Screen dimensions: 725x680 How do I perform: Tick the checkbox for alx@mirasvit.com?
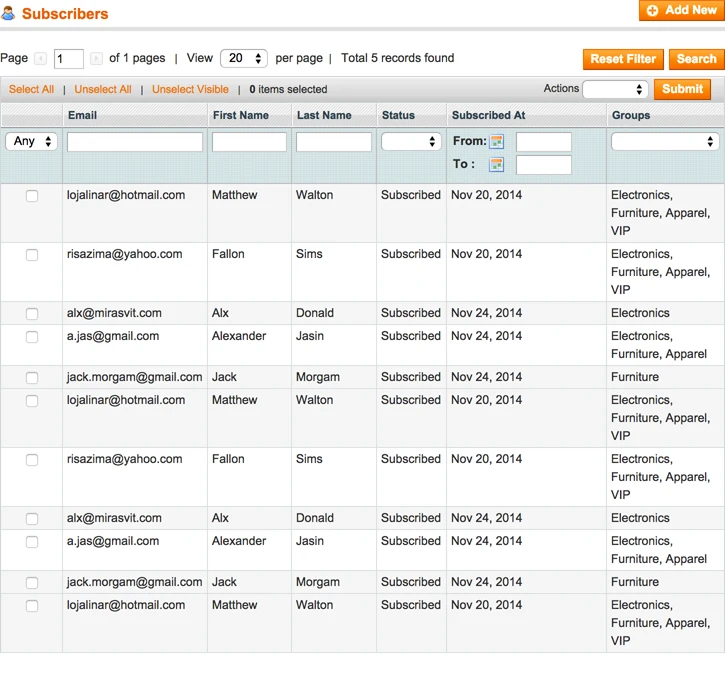pyautogui.click(x=32, y=314)
